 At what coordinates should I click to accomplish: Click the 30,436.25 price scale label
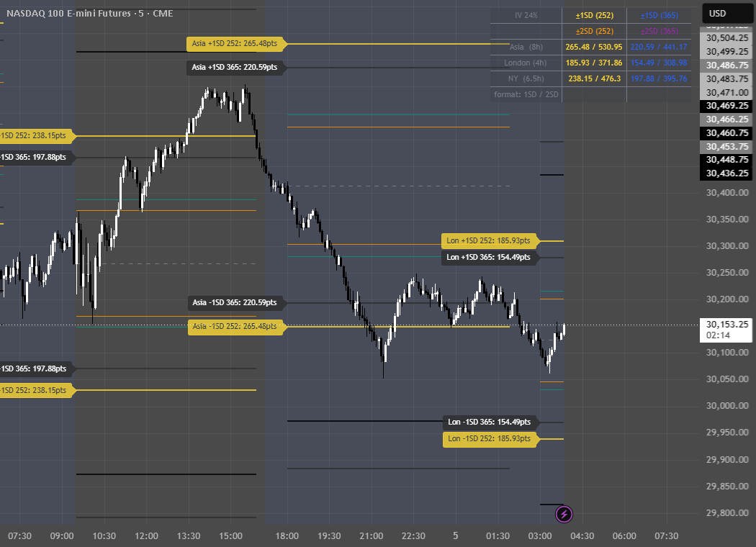[x=726, y=173]
